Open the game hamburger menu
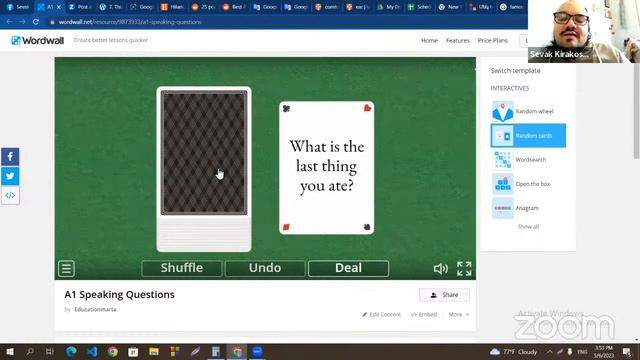This screenshot has width=640, height=360. (x=66, y=269)
